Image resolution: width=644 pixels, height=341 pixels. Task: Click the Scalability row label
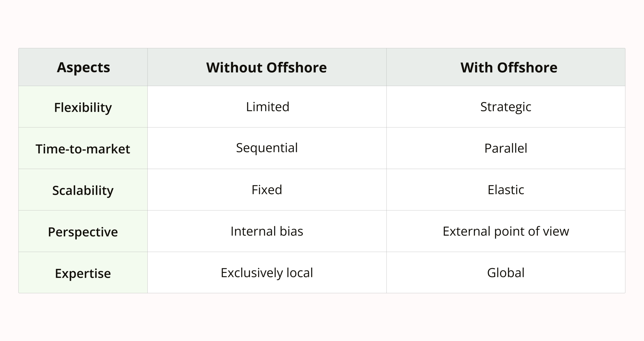tap(83, 190)
